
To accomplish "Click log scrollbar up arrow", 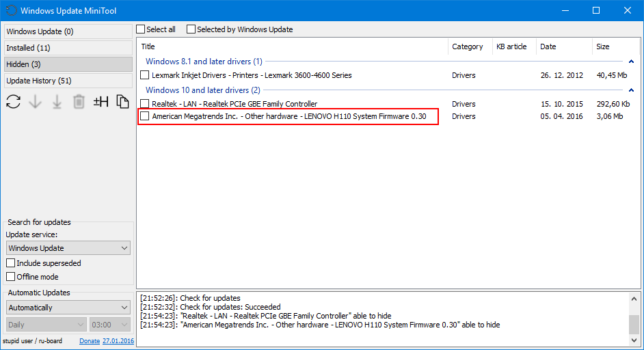I will (x=634, y=299).
